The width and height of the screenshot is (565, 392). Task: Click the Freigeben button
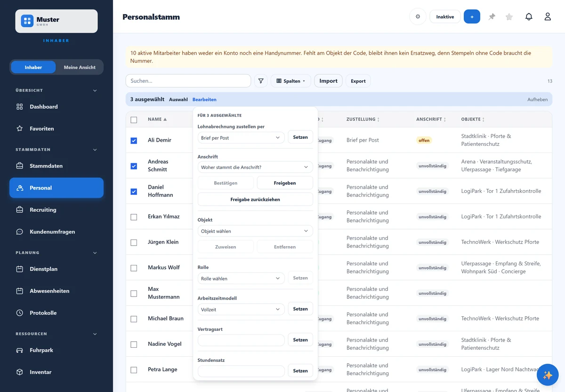285,183
